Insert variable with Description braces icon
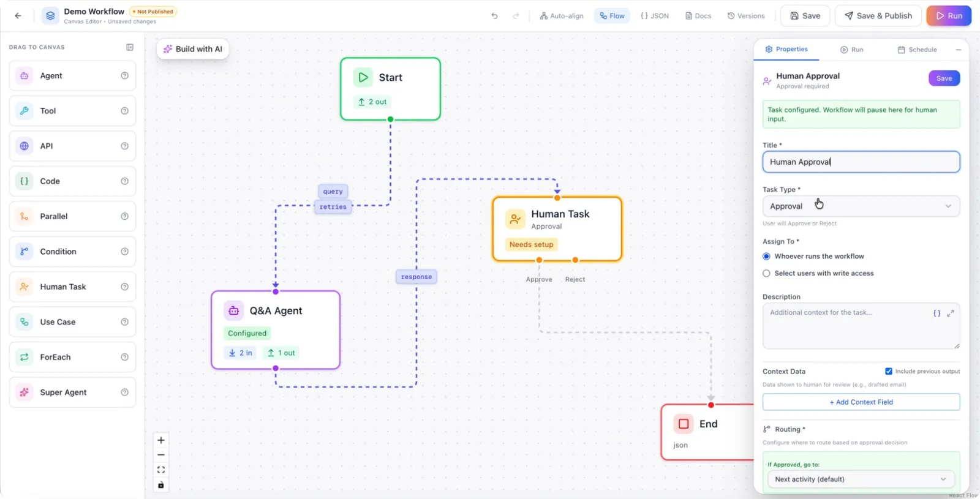The height and width of the screenshot is (499, 980). pos(937,313)
